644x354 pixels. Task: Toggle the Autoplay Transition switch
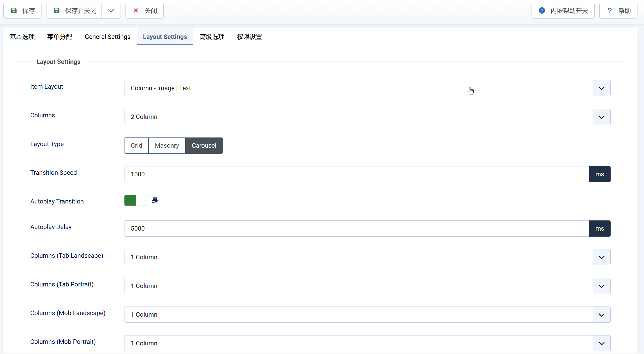(x=135, y=200)
